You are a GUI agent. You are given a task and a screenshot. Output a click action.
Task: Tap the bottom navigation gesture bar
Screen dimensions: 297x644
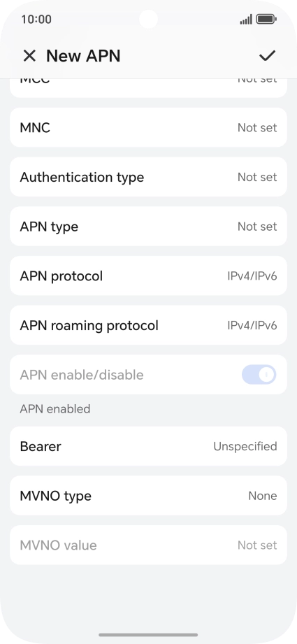click(x=148, y=634)
